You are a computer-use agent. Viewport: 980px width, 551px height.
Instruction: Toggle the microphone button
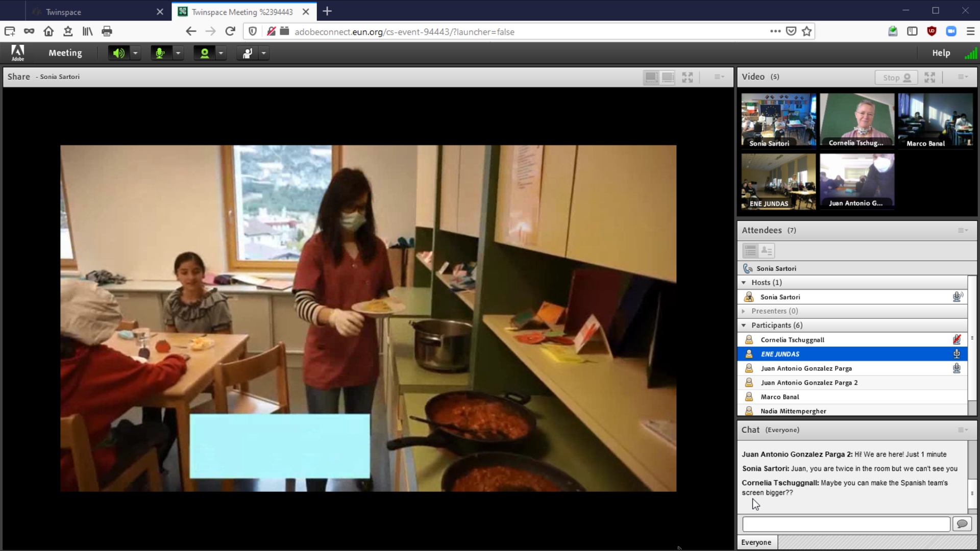[x=160, y=53]
